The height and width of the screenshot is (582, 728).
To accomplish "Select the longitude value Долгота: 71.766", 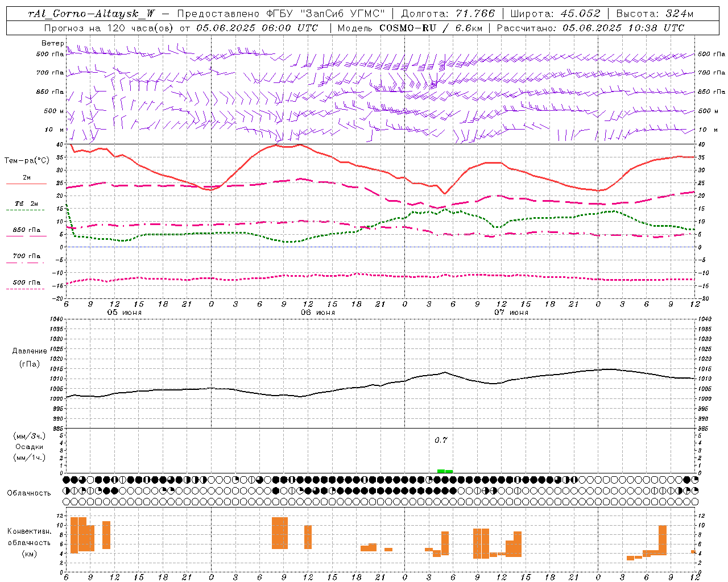I will point(448,14).
